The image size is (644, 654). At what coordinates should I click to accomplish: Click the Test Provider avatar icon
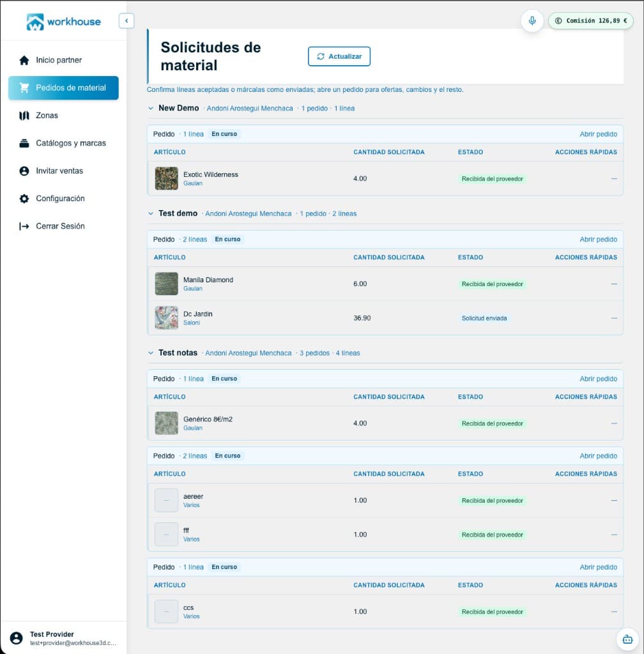(x=16, y=638)
